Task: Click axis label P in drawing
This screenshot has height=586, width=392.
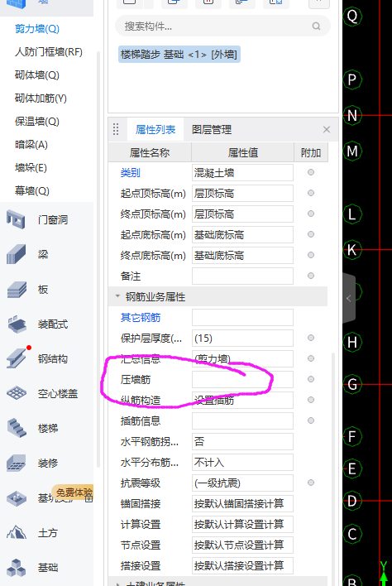Action: (352, 79)
